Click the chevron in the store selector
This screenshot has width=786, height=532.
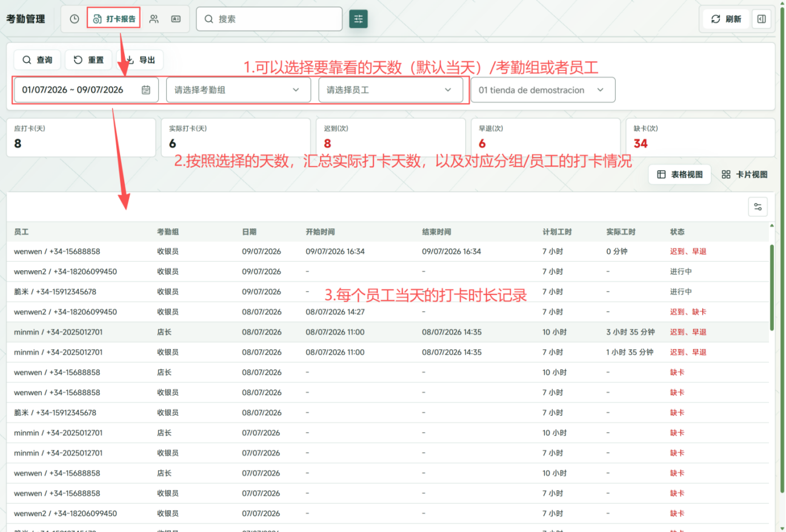click(601, 90)
